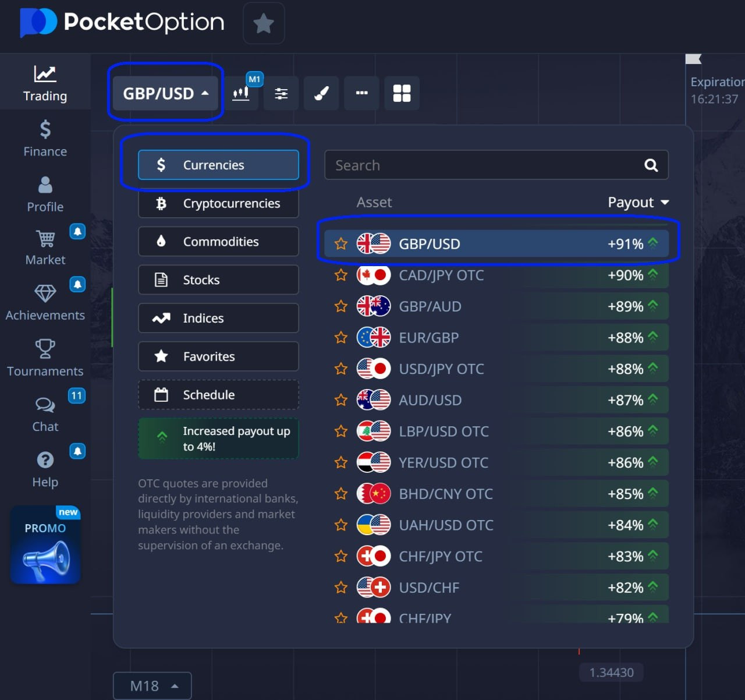The width and height of the screenshot is (745, 700).
Task: Favorite the YER/USD OTC asset star
Action: coord(341,462)
